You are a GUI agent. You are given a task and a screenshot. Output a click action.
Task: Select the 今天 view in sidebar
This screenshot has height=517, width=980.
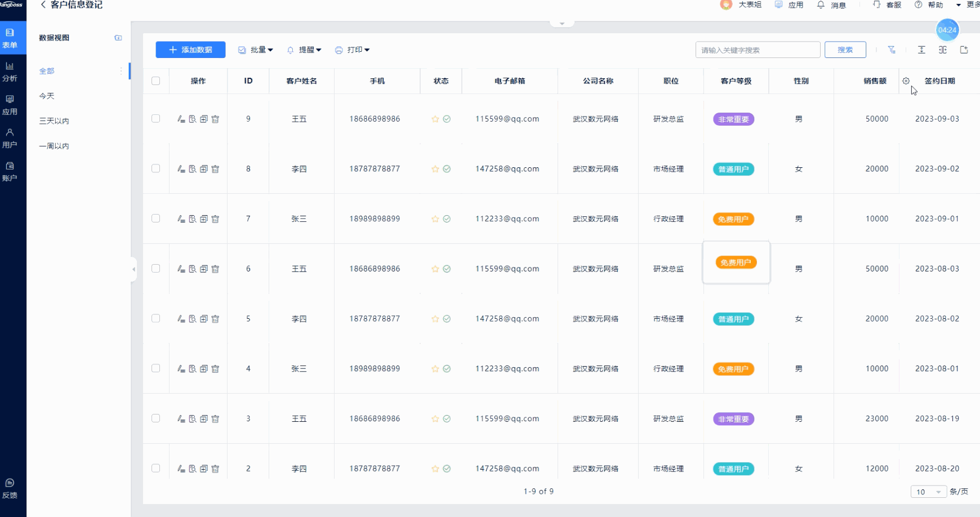tap(47, 96)
